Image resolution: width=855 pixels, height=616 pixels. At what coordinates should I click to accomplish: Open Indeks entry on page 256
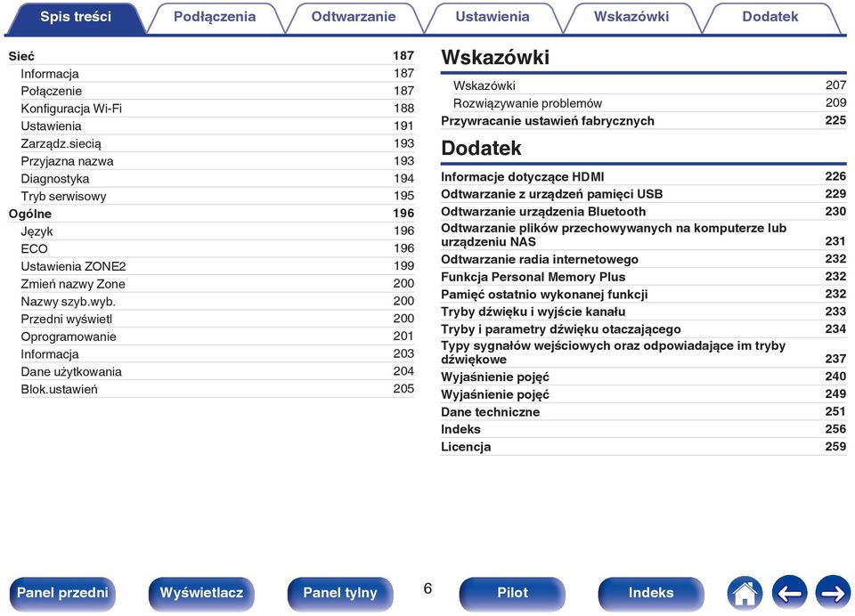pos(643,429)
